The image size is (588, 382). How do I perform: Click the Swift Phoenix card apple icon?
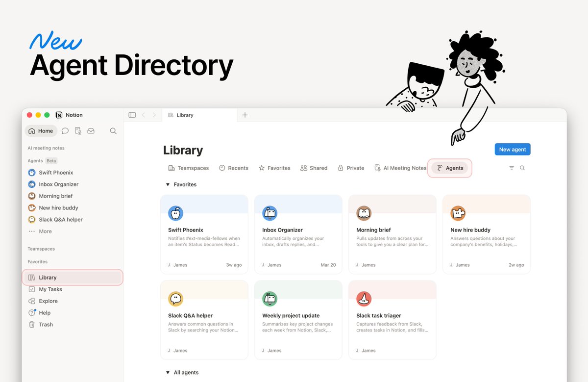coord(175,213)
